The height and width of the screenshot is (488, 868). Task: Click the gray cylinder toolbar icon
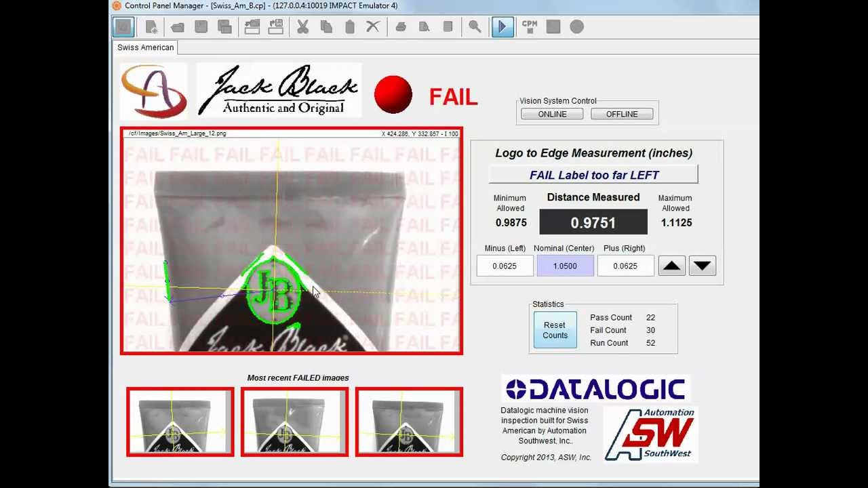pos(448,26)
